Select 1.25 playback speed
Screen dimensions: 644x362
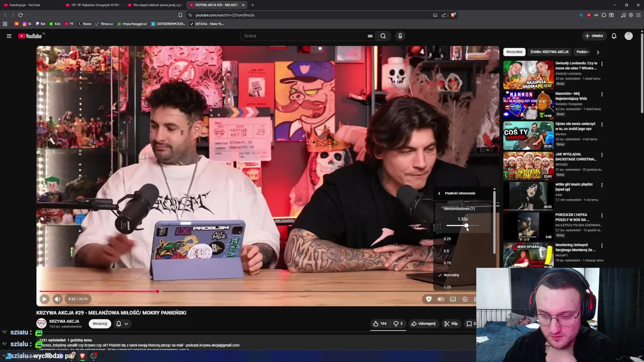tap(447, 287)
